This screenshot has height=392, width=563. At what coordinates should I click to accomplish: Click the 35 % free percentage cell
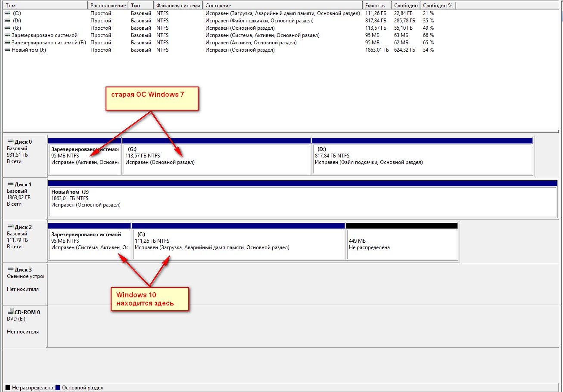pos(429,21)
